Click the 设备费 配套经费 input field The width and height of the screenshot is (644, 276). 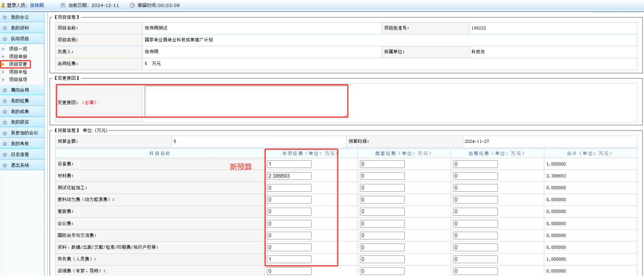click(382, 164)
